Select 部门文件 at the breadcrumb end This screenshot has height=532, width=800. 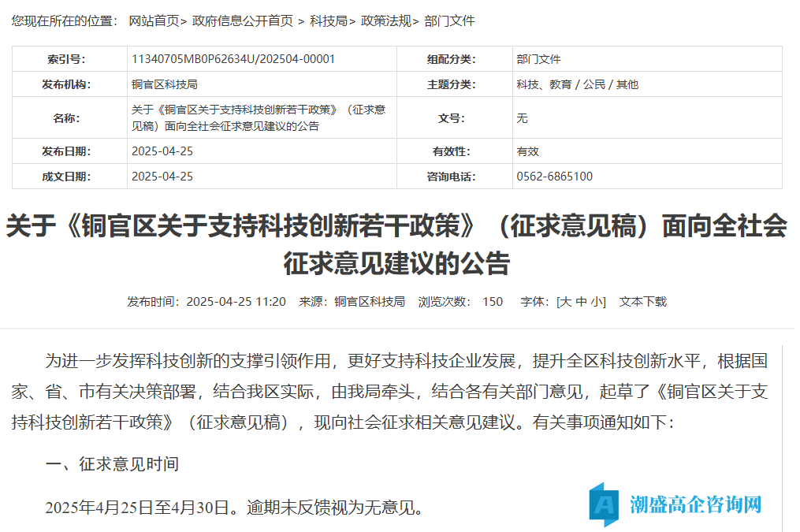449,21
